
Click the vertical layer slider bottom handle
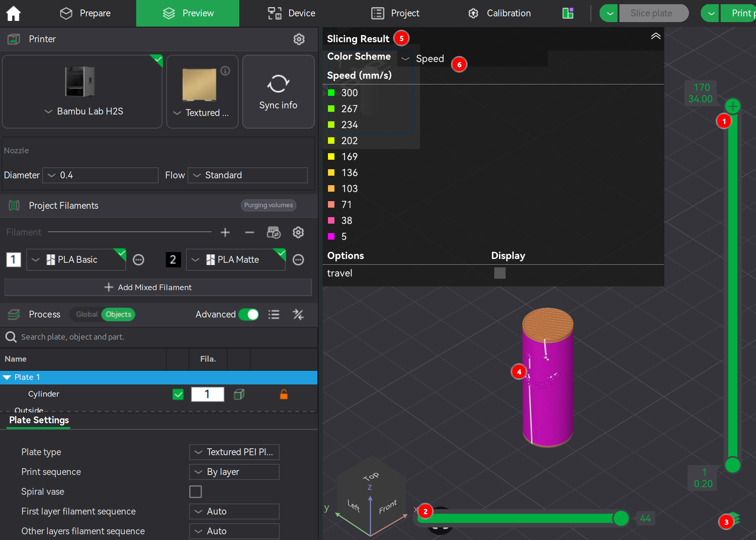pyautogui.click(x=733, y=465)
